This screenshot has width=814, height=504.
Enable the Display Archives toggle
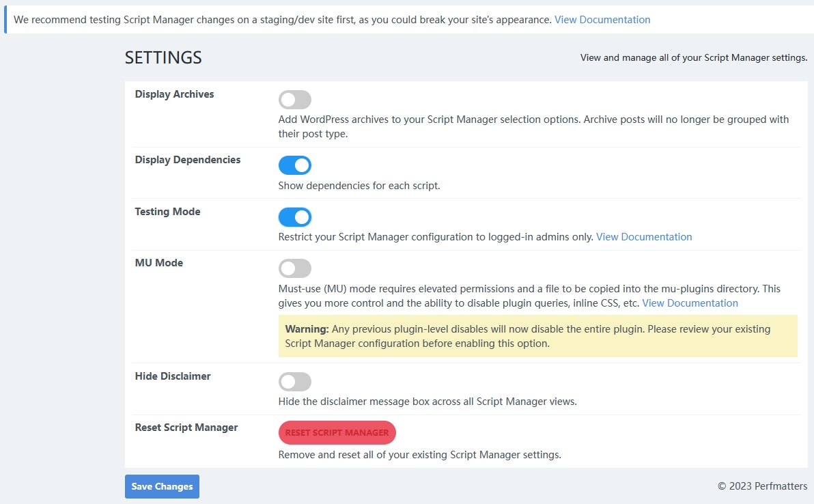coord(294,100)
